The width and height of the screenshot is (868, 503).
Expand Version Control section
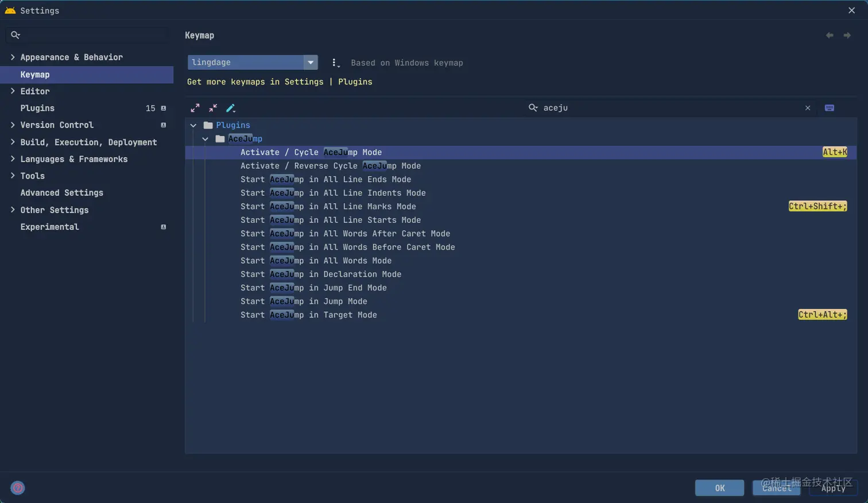(x=13, y=125)
